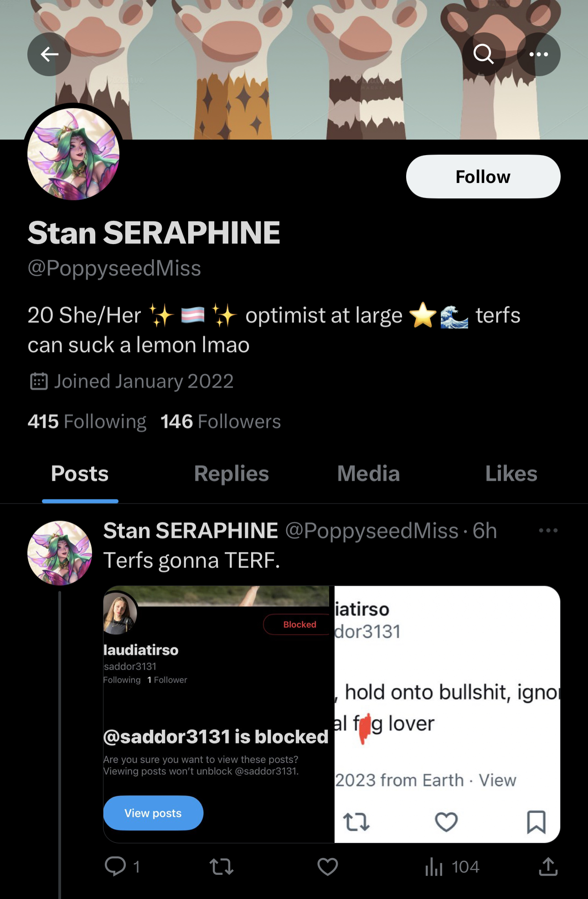Share the post via upload icon
This screenshot has height=899, width=588.
point(548,866)
